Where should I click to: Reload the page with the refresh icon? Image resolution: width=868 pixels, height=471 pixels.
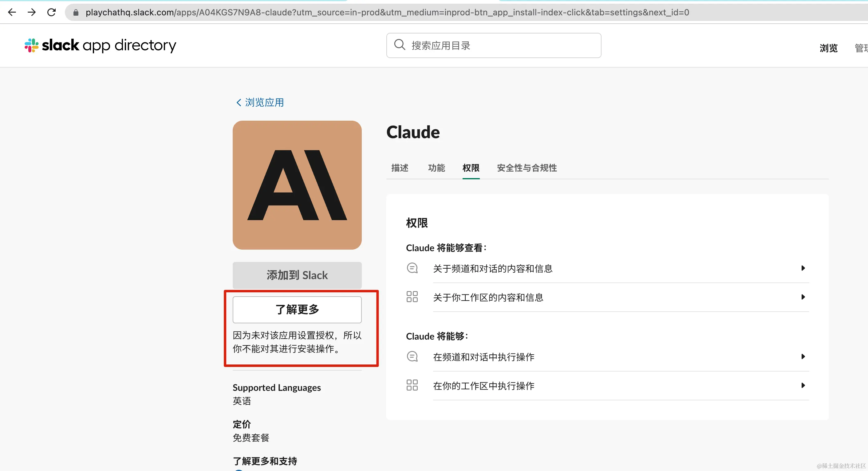[x=51, y=13]
